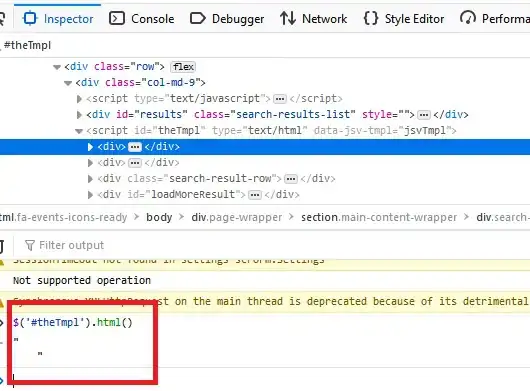Click the Debugger tab icon

tap(197, 18)
